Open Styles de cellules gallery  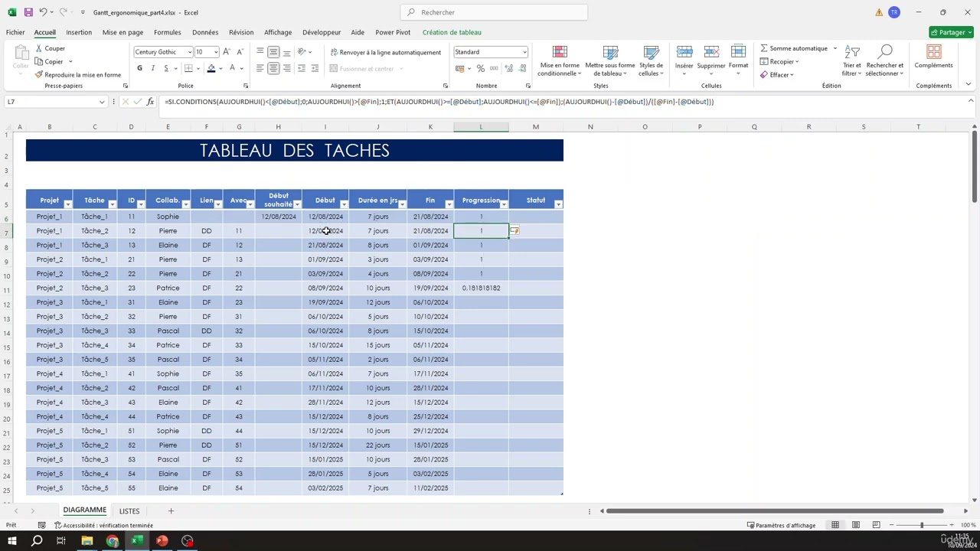652,60
